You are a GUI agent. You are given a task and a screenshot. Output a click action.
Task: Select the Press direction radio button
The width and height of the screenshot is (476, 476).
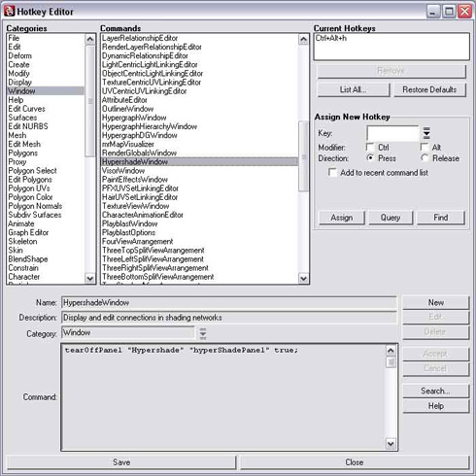point(370,157)
